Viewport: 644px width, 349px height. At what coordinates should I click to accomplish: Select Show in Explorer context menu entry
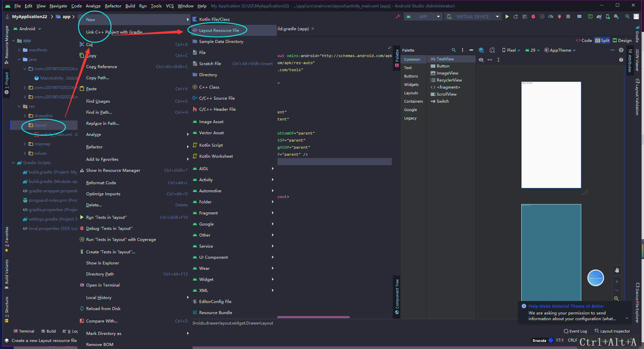click(x=134, y=263)
